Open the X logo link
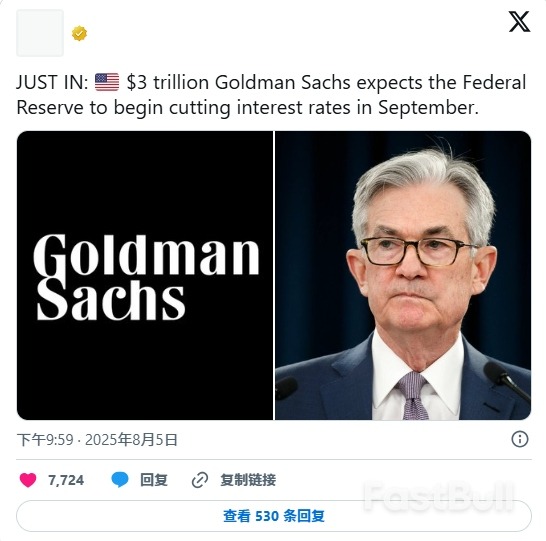Screen dimensions: 546x541 [x=519, y=22]
